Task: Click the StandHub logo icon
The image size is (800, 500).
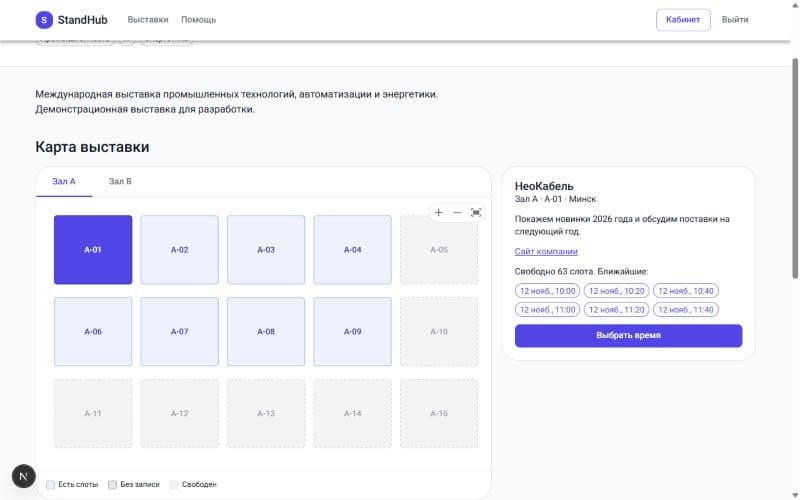Action: pos(44,20)
